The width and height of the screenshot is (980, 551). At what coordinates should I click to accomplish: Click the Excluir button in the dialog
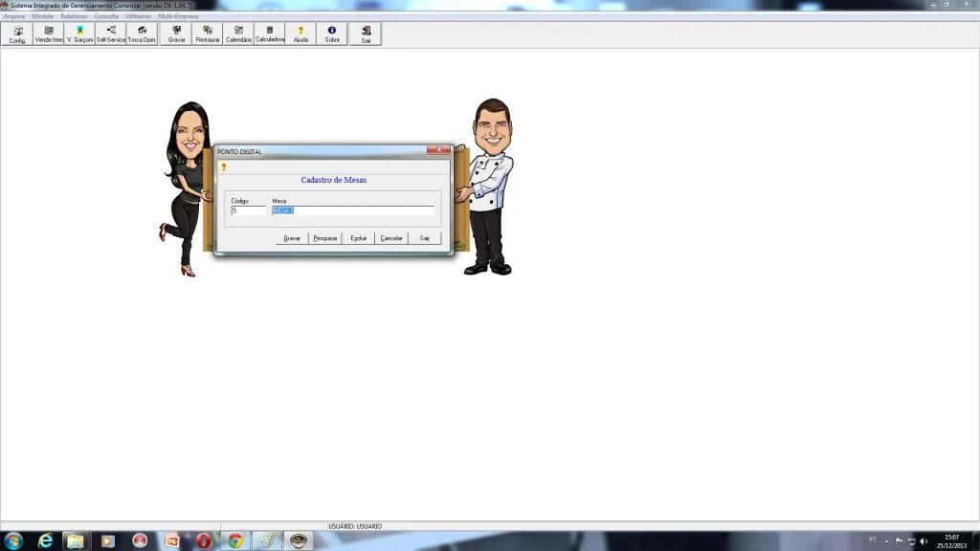coord(358,238)
